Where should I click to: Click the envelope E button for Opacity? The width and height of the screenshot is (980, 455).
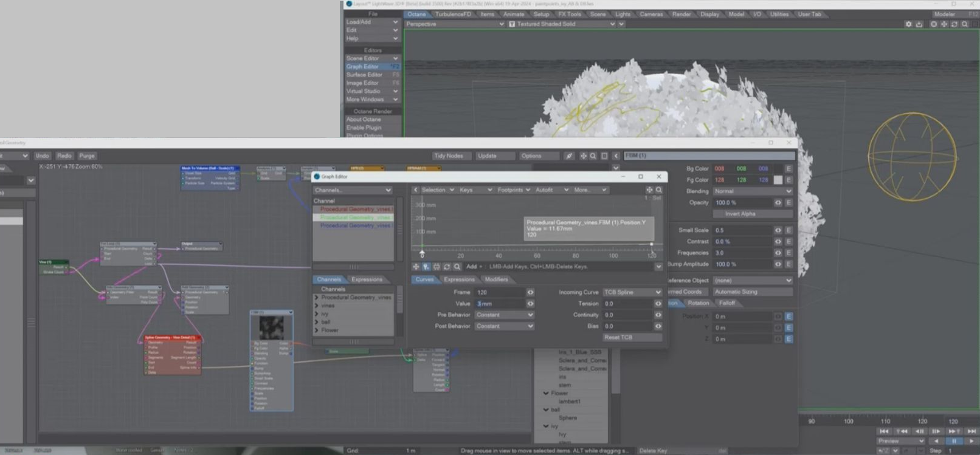[x=788, y=202]
